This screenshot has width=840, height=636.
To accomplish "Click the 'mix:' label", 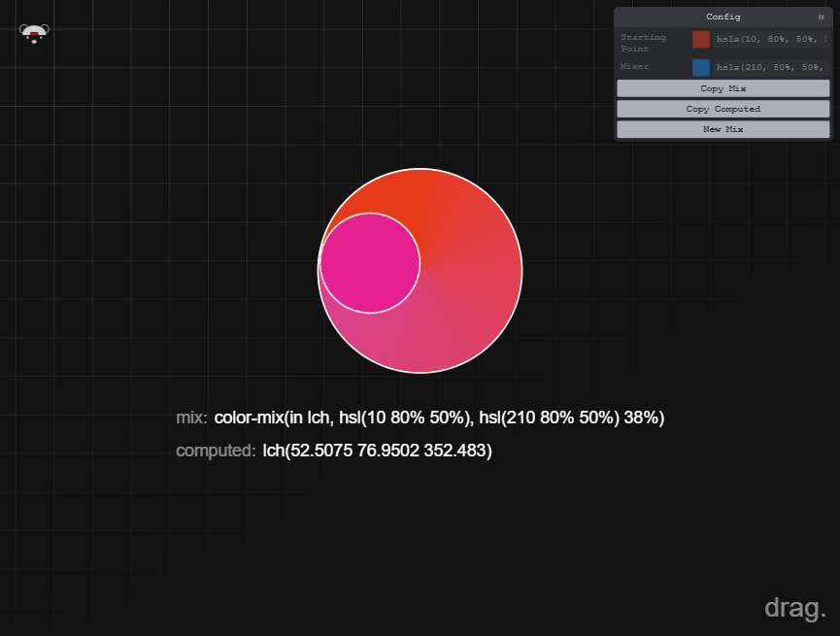I will coord(191,418).
